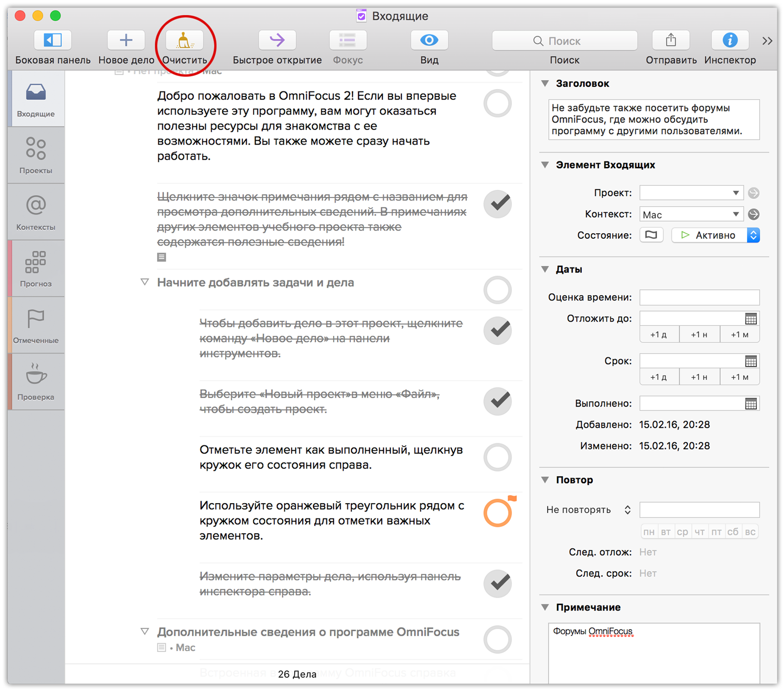The height and width of the screenshot is (691, 784).
Task: Click the note area with 'Форумы OmniFocus'
Action: 654,653
